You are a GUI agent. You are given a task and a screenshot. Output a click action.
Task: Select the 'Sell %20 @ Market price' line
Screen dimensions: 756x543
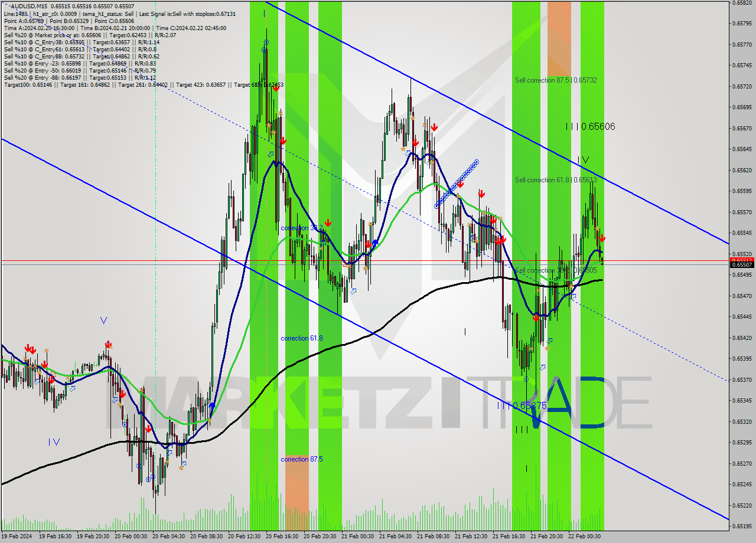pyautogui.click(x=90, y=35)
